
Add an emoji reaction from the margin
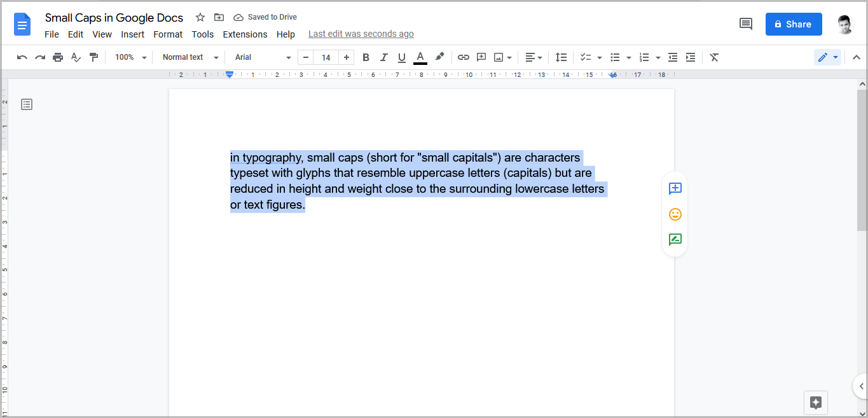[x=675, y=214]
